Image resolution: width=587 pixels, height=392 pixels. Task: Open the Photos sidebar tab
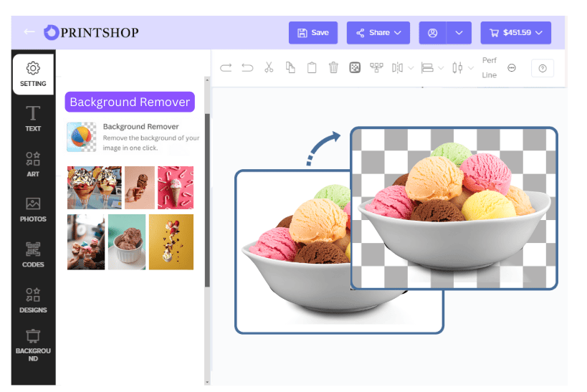[33, 209]
